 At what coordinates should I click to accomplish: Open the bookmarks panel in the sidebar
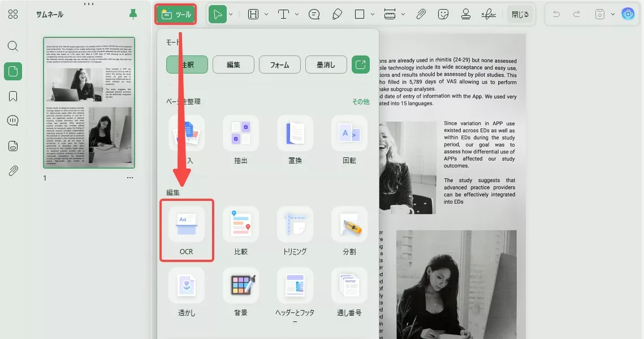pyautogui.click(x=12, y=97)
